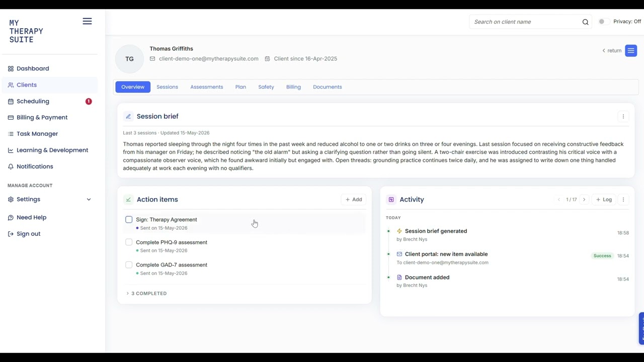This screenshot has height=362, width=644.
Task: Open the side Feedback tab
Action: 641,328
